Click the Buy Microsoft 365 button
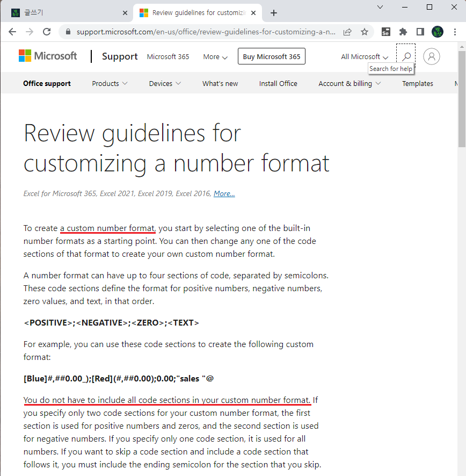Image resolution: width=466 pixels, height=476 pixels. coord(272,56)
